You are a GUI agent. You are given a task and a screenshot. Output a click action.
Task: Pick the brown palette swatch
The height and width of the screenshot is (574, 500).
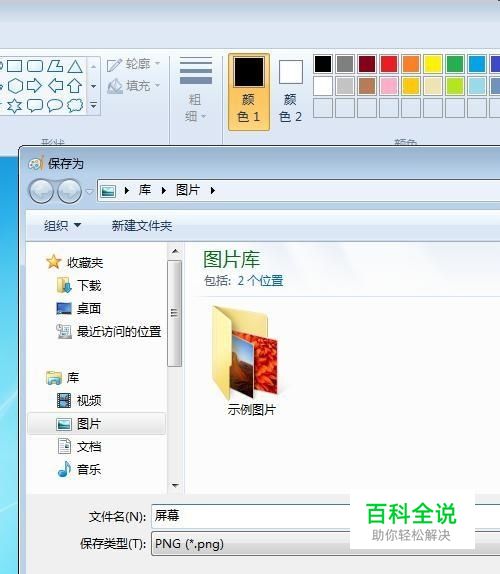367,86
